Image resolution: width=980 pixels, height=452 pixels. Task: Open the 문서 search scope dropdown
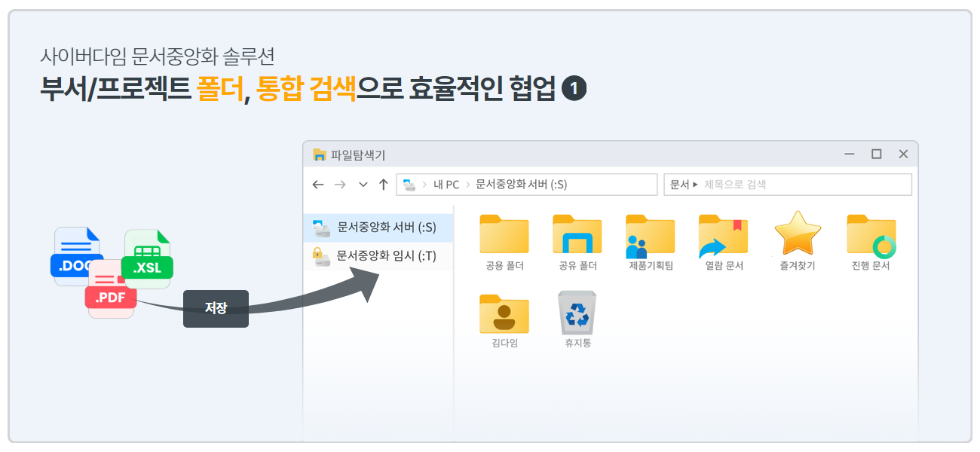pyautogui.click(x=684, y=185)
